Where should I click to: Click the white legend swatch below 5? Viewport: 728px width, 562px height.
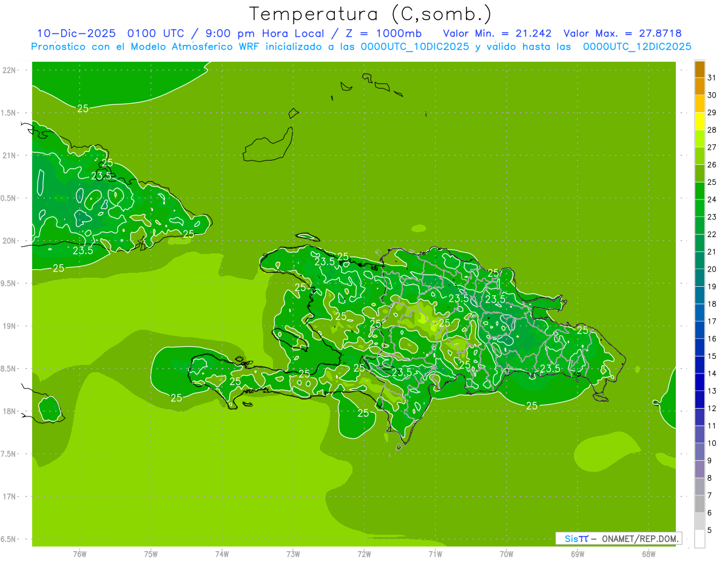699,539
